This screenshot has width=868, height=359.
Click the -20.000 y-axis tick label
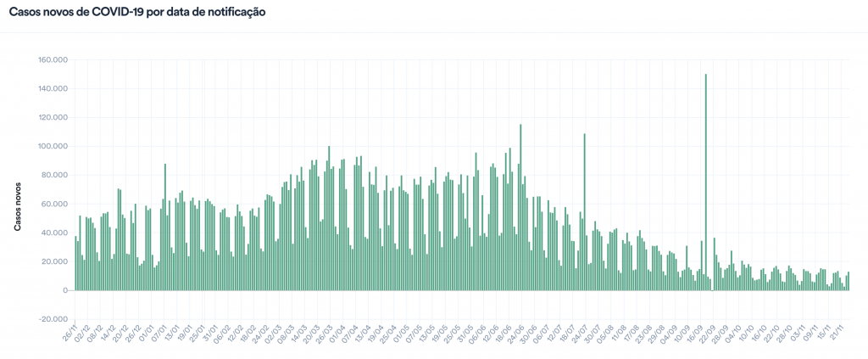(x=53, y=319)
